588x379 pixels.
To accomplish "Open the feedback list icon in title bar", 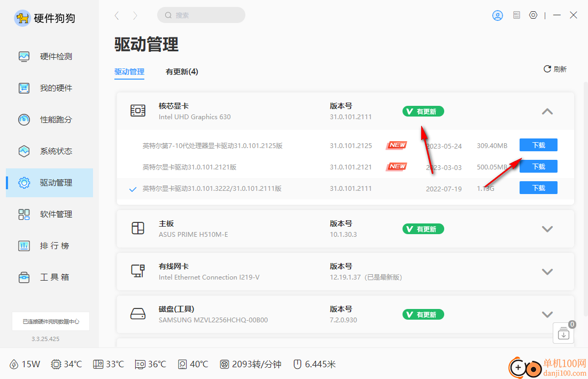I will [516, 15].
